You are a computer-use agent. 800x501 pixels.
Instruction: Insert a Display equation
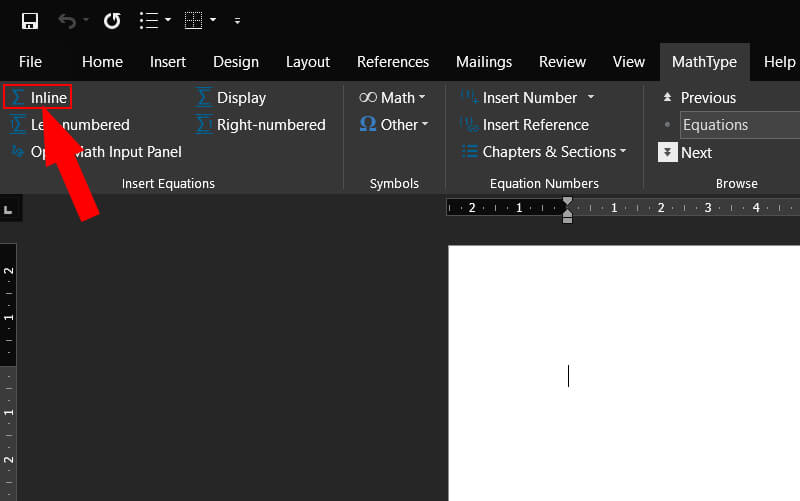tap(231, 97)
